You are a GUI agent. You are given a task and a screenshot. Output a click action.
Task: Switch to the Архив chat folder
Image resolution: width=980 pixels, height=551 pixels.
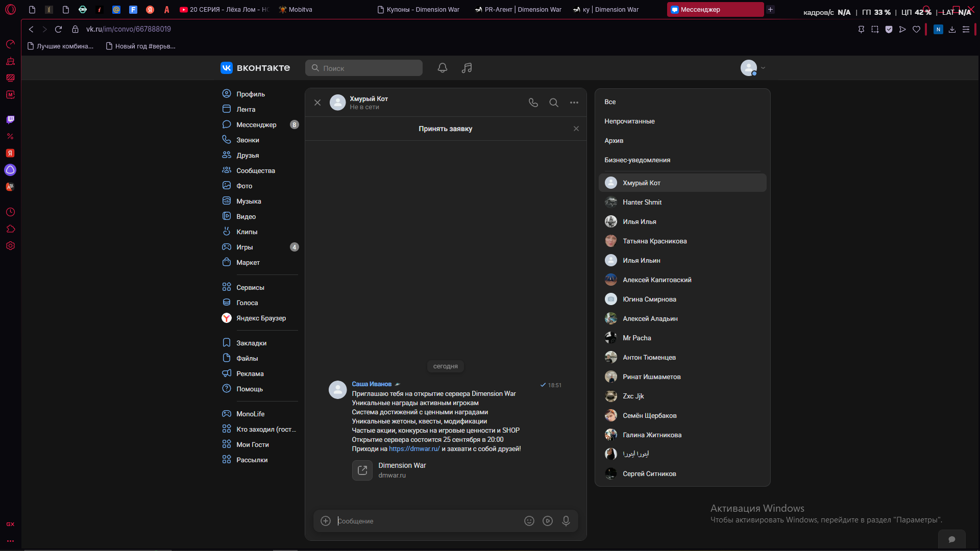(x=614, y=141)
